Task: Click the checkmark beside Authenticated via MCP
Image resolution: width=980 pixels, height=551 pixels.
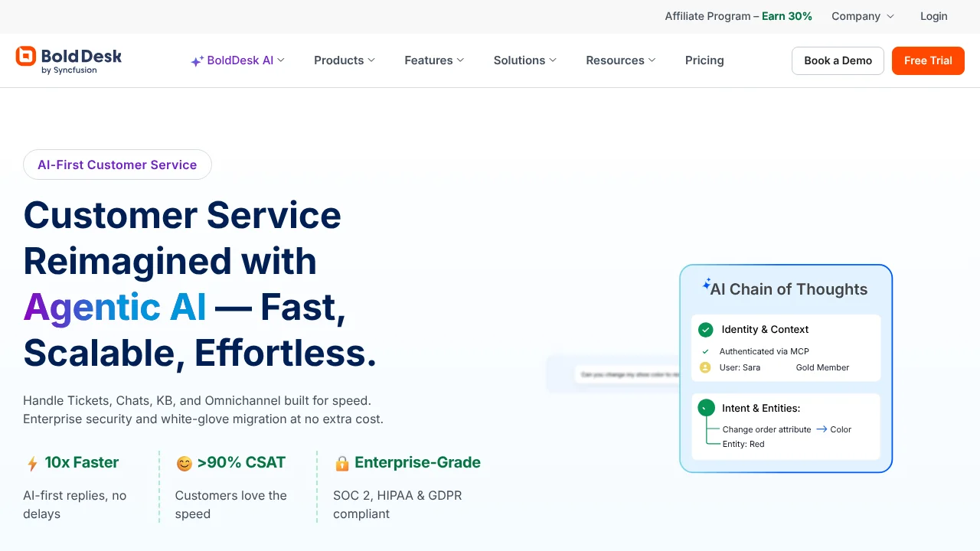Action: coord(706,351)
